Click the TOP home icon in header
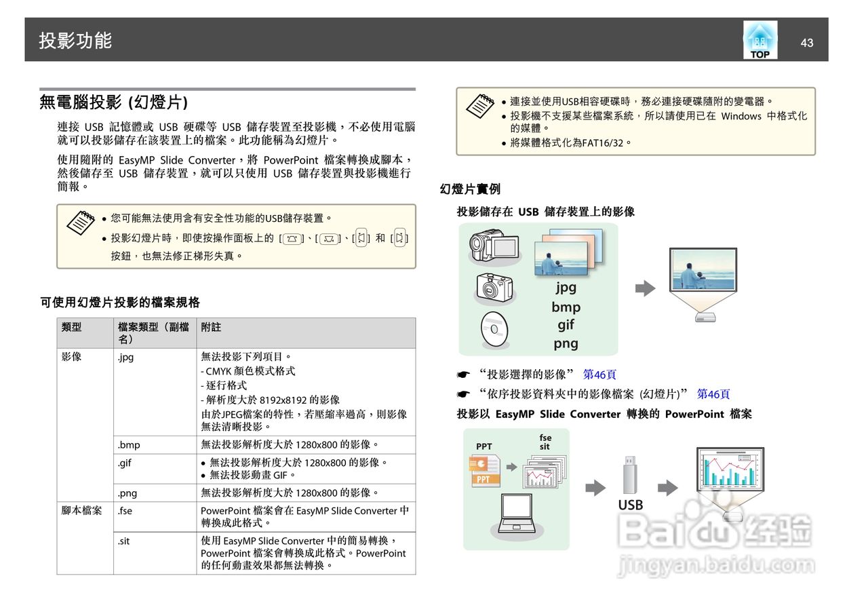868x614 pixels. [759, 40]
